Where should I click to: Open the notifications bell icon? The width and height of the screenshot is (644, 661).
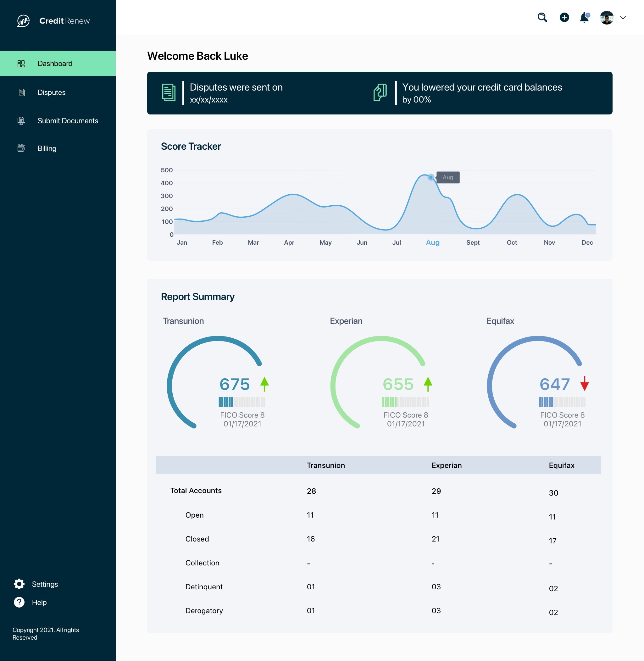click(585, 17)
